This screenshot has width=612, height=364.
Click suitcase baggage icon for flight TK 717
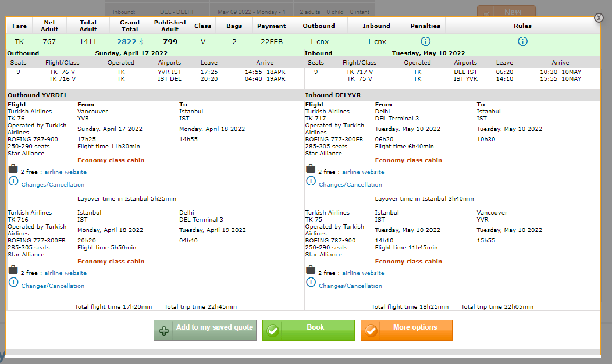click(x=311, y=169)
